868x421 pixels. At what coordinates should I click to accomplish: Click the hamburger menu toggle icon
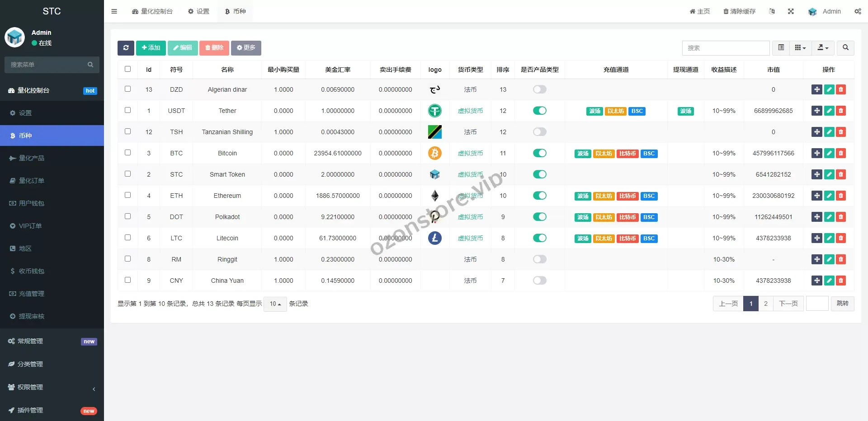tap(114, 11)
